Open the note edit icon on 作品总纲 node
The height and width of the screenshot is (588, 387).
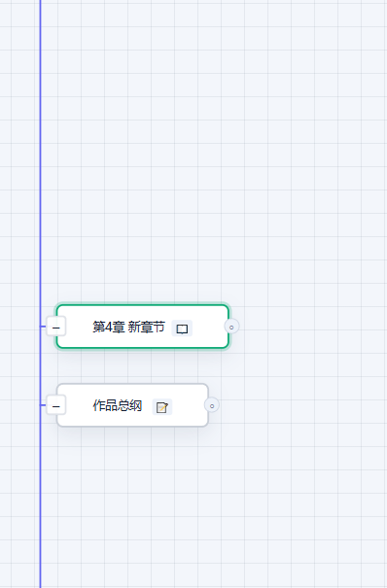point(162,407)
